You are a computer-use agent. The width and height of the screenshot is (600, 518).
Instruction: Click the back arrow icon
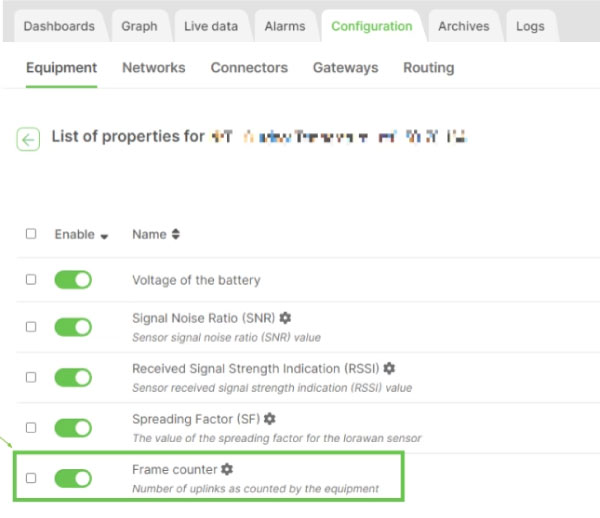point(28,140)
